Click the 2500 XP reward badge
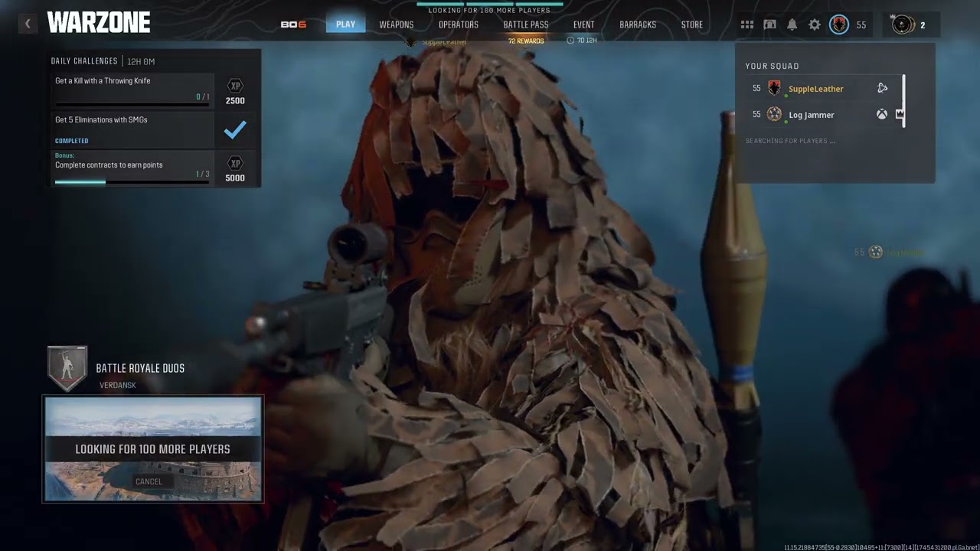 [235, 91]
